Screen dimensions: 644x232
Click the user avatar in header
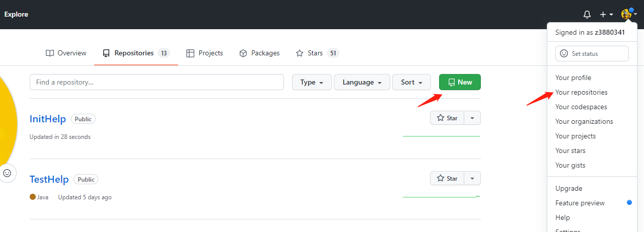[626, 14]
